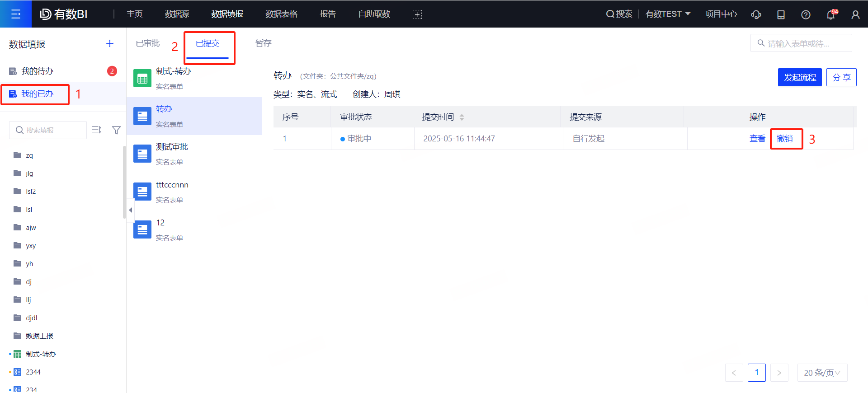The width and height of the screenshot is (868, 393).
Task: Click the 发起流程 button
Action: tap(799, 77)
